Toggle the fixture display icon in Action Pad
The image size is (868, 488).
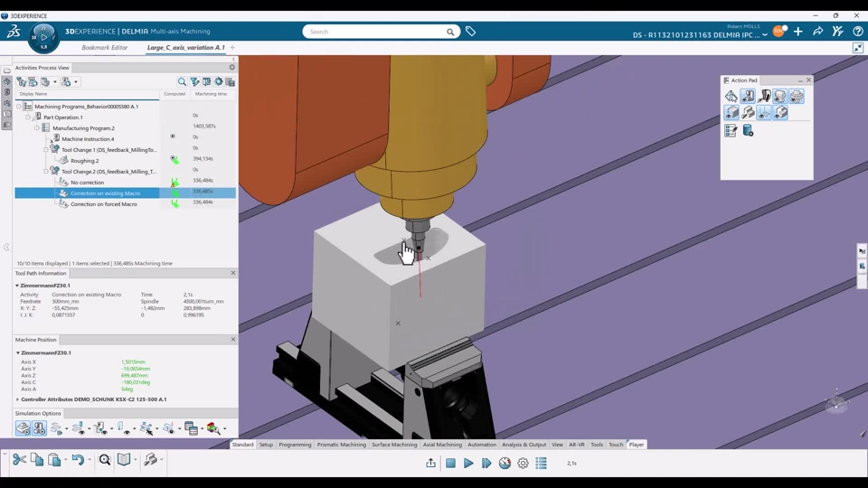(x=797, y=97)
